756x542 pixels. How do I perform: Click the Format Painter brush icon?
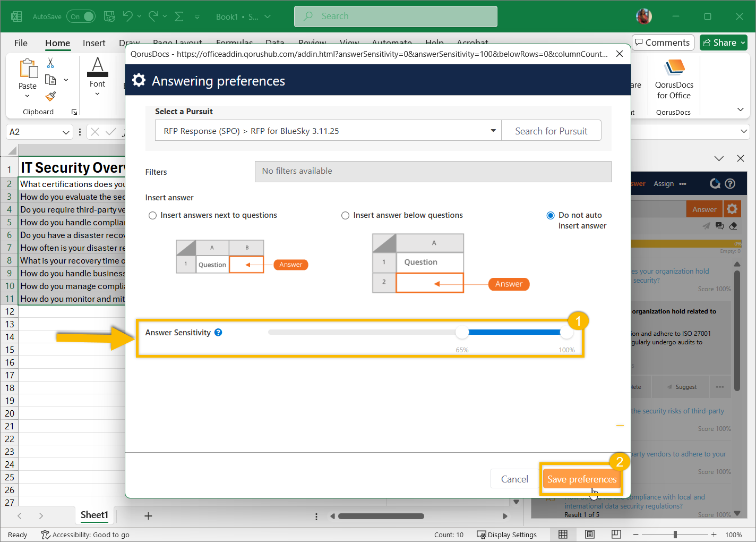tap(50, 96)
